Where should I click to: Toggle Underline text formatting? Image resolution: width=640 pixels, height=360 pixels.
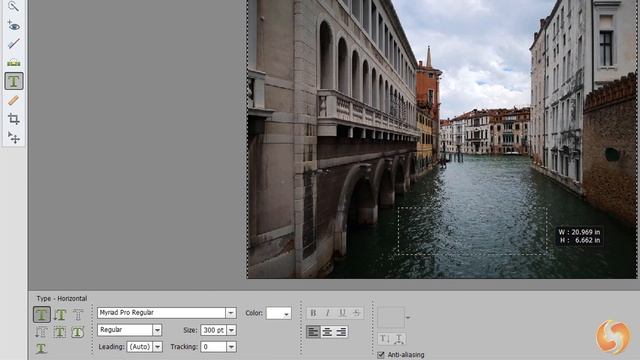pyautogui.click(x=342, y=313)
